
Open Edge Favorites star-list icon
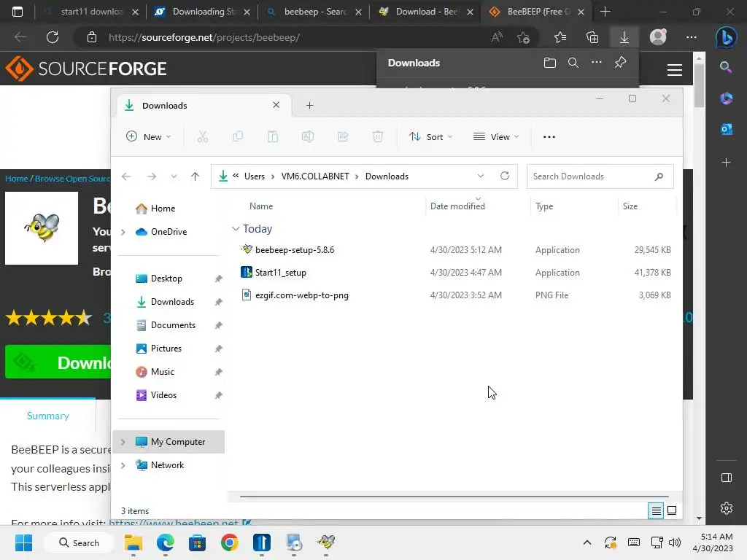[x=560, y=37]
